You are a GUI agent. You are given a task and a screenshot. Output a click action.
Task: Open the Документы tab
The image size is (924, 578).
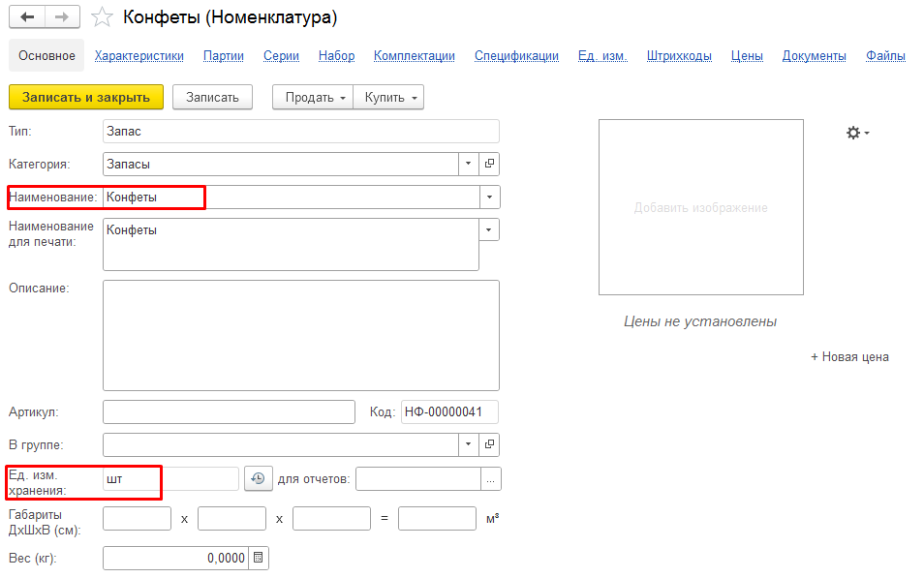pyautogui.click(x=814, y=55)
